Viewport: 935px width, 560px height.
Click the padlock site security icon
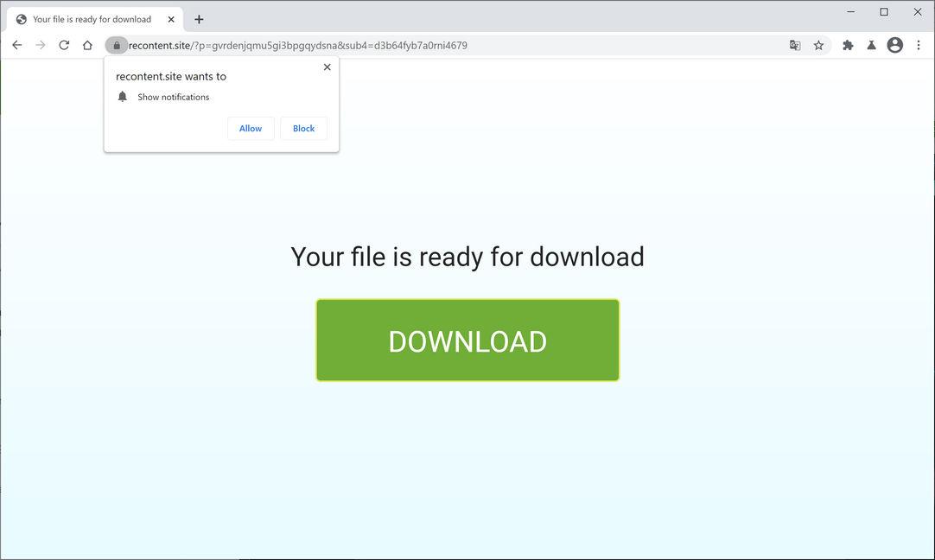click(117, 45)
